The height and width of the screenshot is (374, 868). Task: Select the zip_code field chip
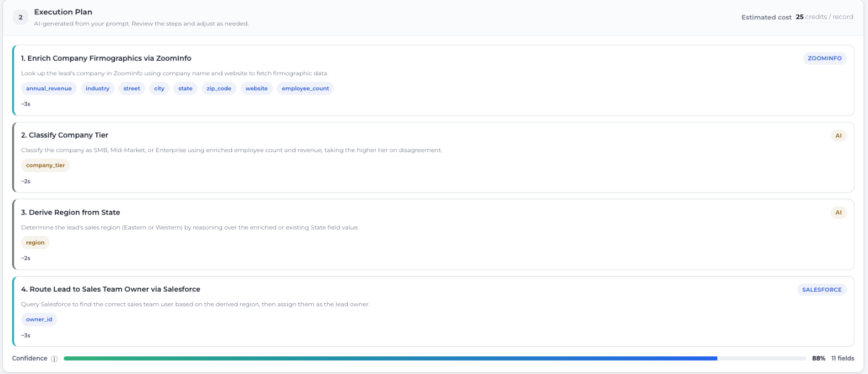coord(219,89)
